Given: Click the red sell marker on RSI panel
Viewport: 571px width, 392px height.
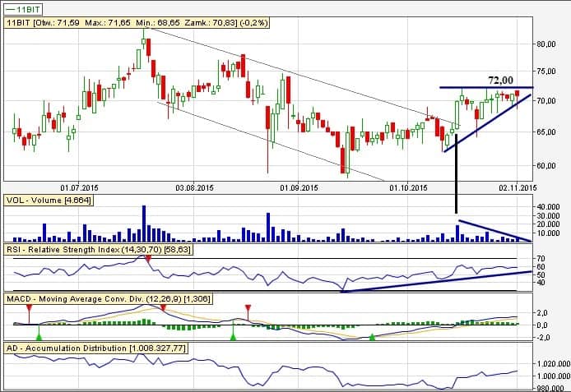Looking at the screenshot, I should 148,259.
